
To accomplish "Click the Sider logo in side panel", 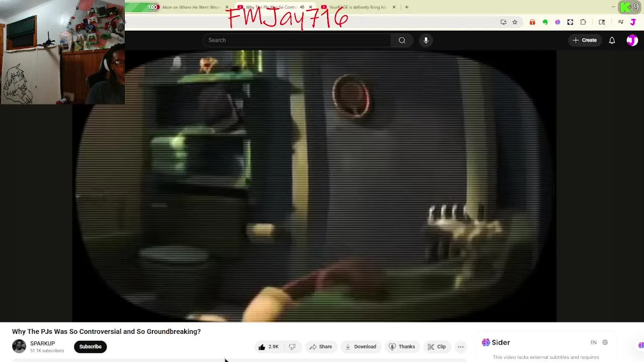I will [496, 342].
